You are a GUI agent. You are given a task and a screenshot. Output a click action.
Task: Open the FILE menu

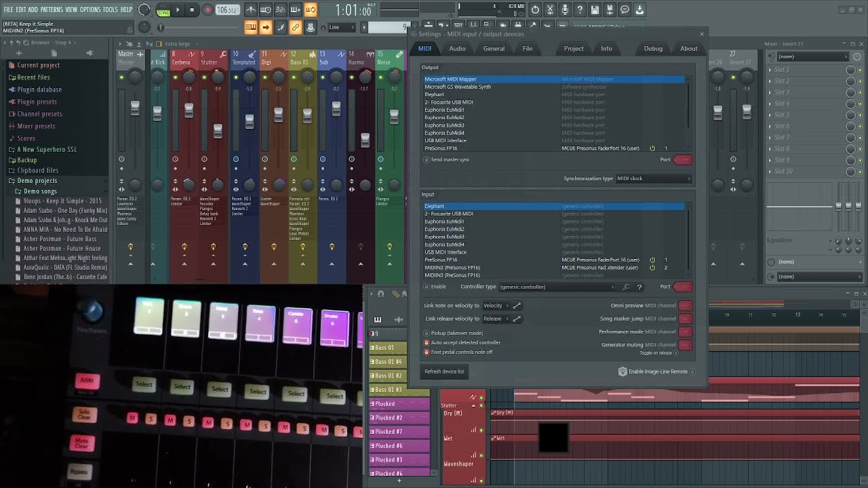(x=8, y=9)
